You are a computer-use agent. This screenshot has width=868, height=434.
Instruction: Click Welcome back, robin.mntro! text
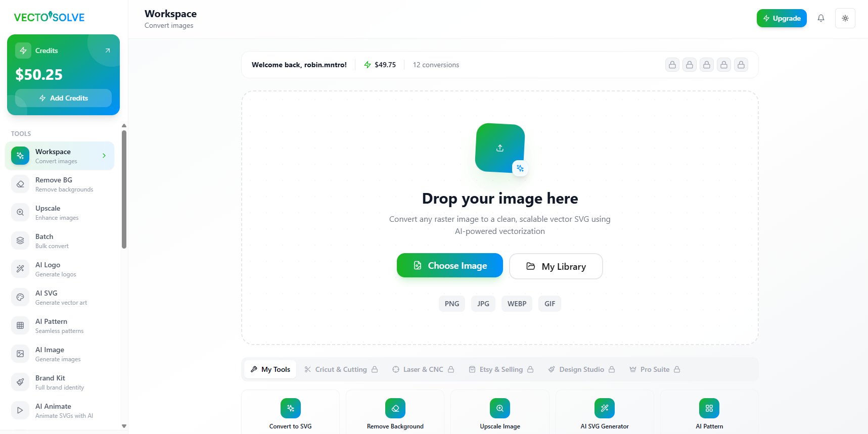(x=299, y=65)
